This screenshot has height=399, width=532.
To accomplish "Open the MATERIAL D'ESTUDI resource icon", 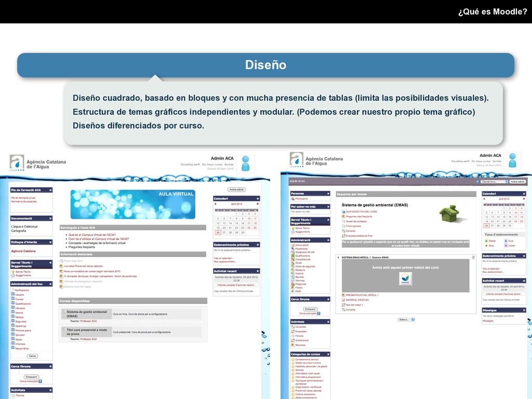I will 343,300.
